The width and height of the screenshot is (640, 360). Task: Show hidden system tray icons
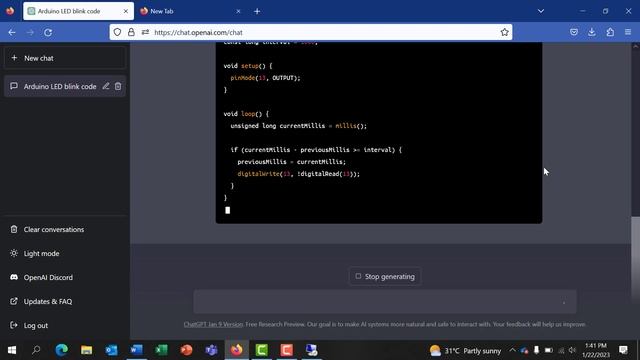pyautogui.click(x=512, y=350)
